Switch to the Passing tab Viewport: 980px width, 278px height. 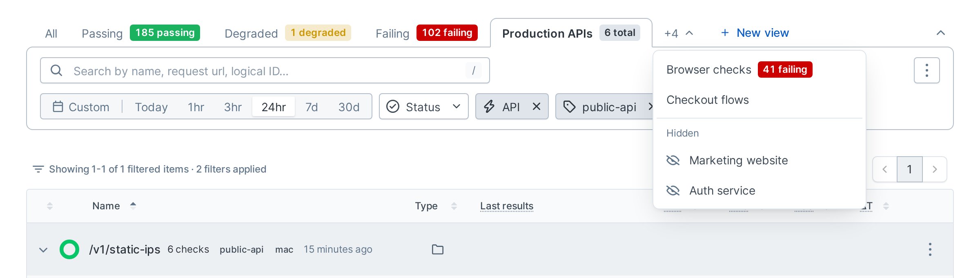coord(140,33)
